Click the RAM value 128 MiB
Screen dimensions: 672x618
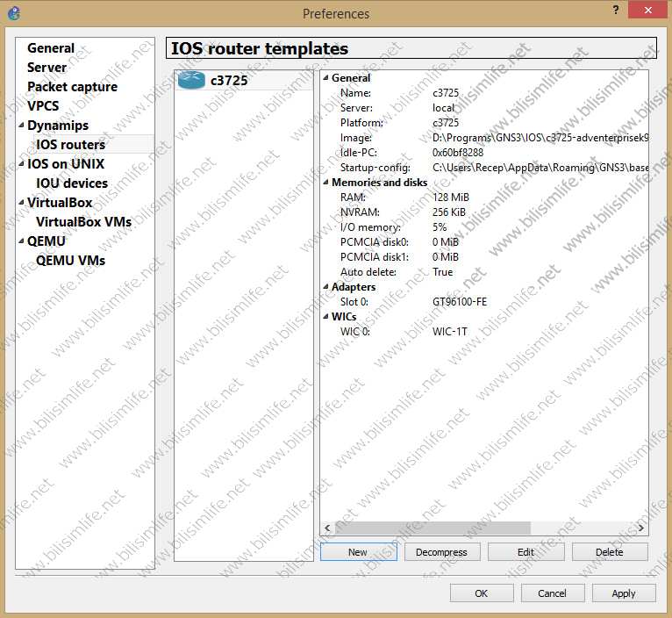point(451,198)
